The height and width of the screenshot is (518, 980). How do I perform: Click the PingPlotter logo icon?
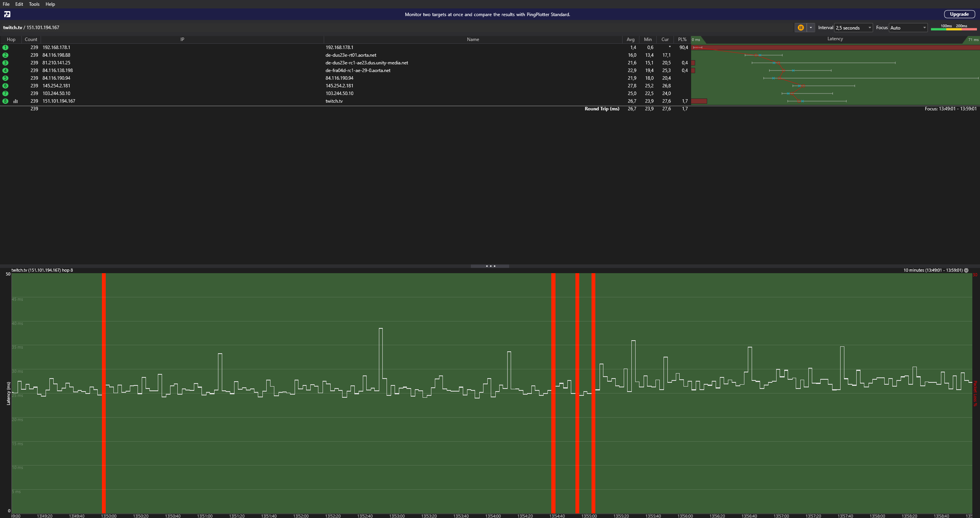(7, 15)
